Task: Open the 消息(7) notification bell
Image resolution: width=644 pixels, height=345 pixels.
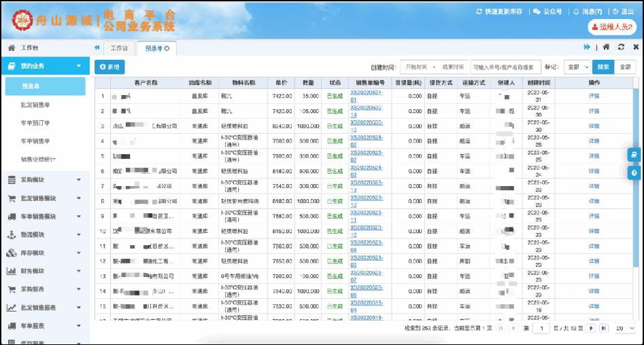Action: (576, 12)
